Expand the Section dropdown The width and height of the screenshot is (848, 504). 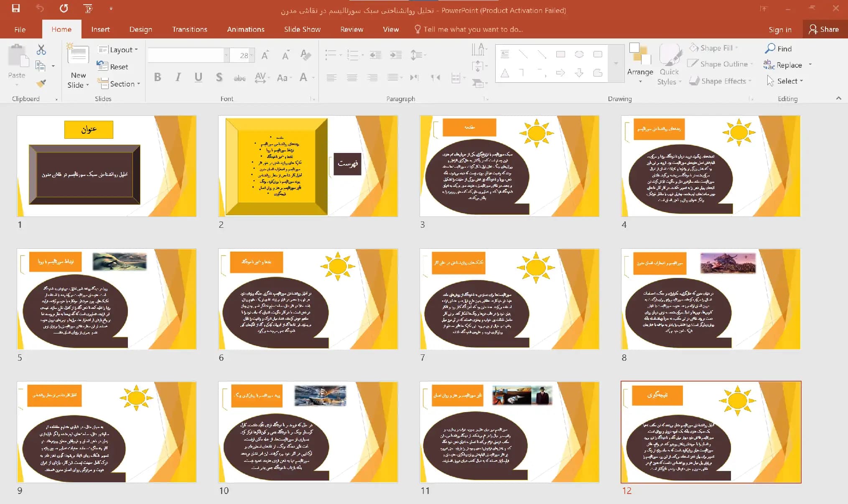[x=119, y=84]
